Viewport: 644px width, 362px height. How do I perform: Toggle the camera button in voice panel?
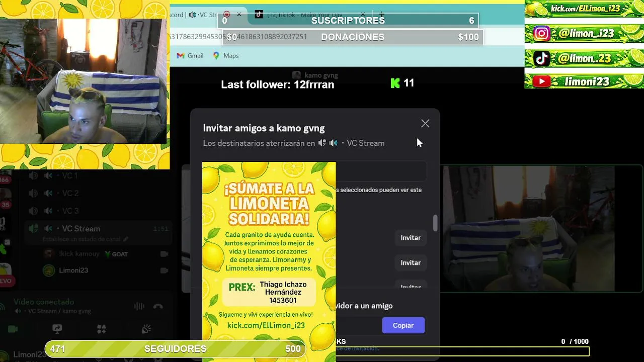click(x=13, y=329)
